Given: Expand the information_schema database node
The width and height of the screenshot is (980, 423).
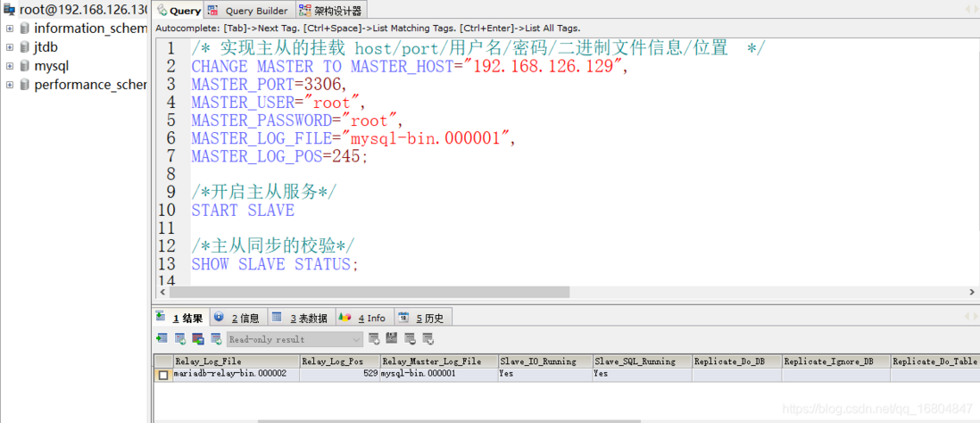Looking at the screenshot, I should (10, 29).
